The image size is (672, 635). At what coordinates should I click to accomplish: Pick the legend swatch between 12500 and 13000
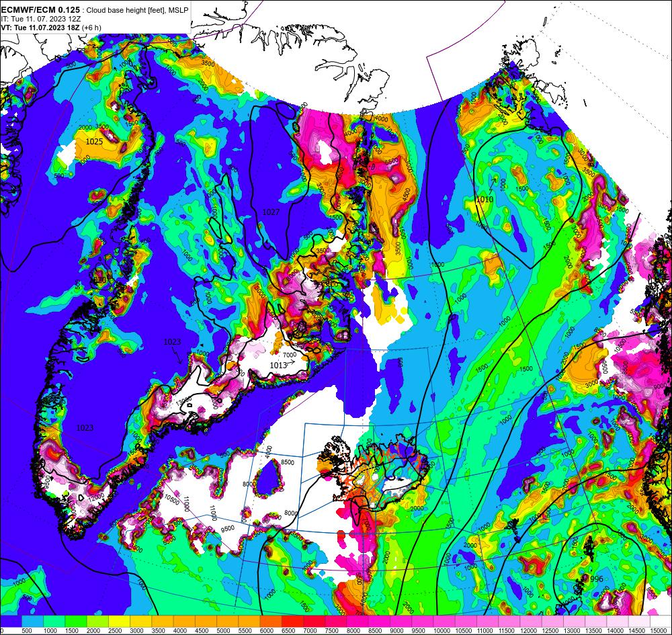(x=553, y=622)
